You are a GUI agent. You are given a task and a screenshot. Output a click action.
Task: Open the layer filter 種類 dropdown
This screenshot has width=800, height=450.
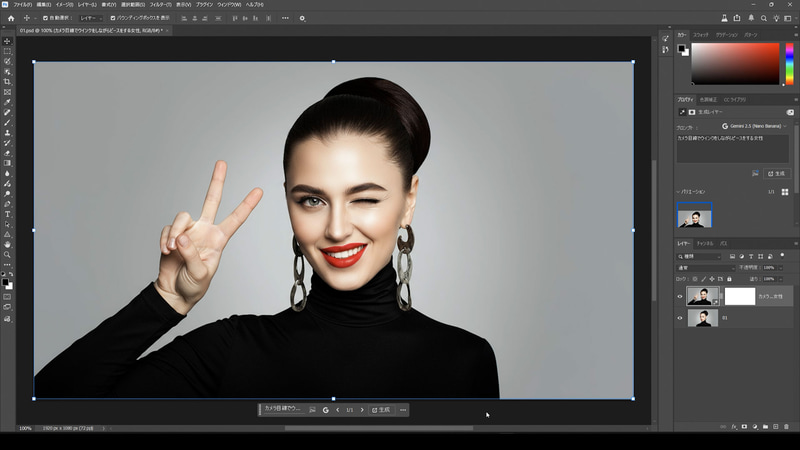click(698, 257)
